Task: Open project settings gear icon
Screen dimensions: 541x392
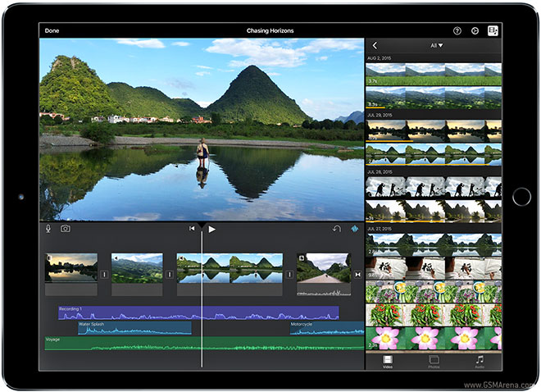Action: (x=475, y=30)
